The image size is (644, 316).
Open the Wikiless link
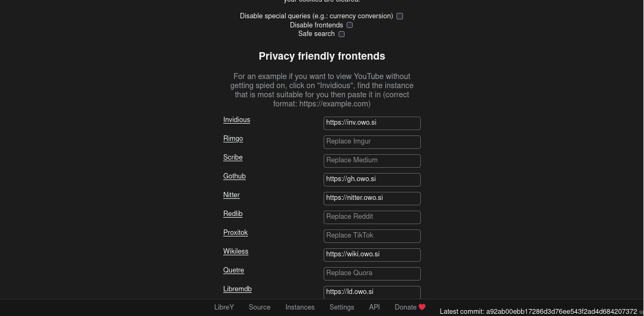tap(236, 252)
